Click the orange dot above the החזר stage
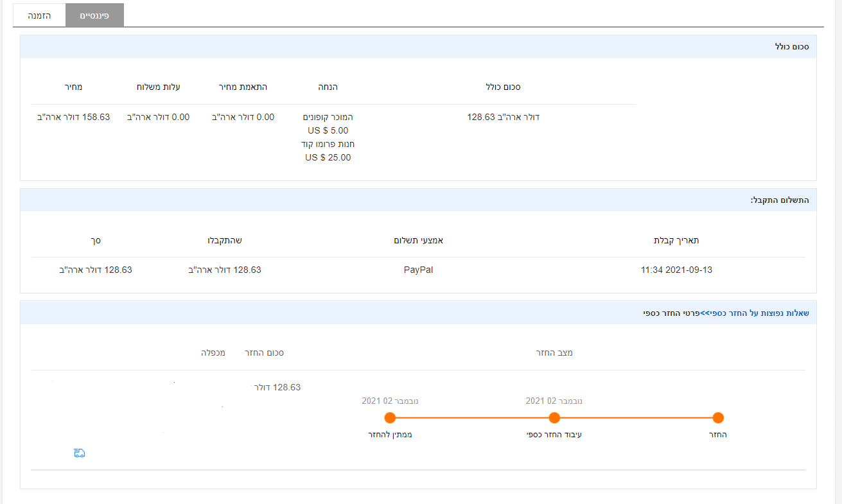Viewport: 842px width, 504px height. point(718,418)
